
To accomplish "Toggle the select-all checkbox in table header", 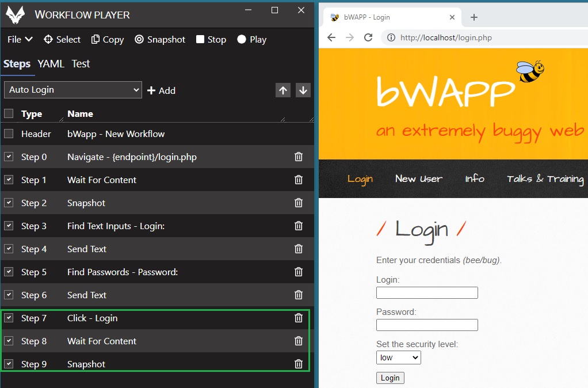I will pyautogui.click(x=9, y=113).
